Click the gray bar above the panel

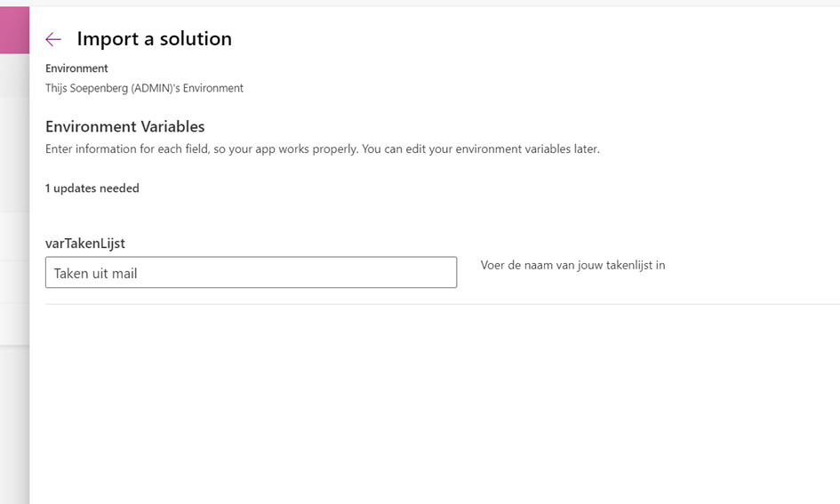coord(420,4)
